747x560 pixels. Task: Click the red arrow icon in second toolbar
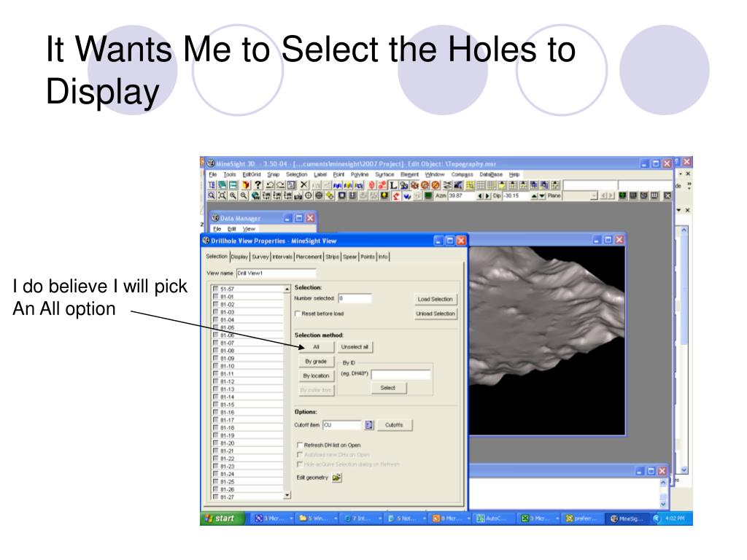pyautogui.click(x=396, y=195)
